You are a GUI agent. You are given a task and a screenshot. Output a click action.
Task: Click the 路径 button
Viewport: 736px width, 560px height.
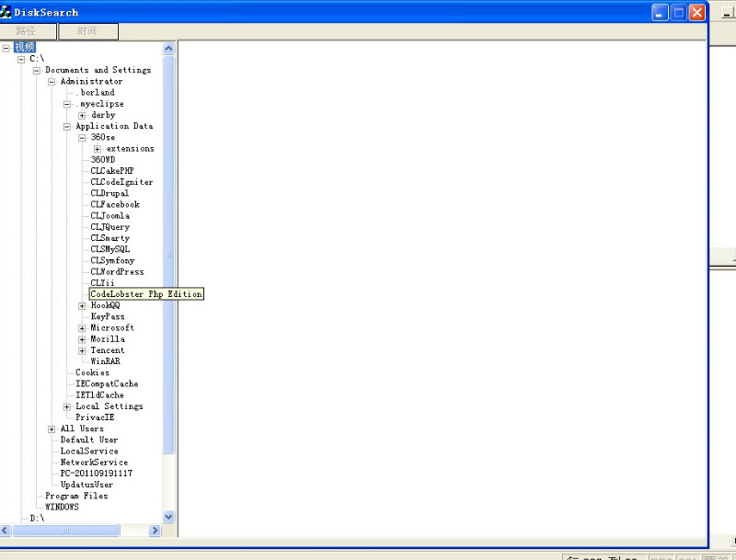29,31
